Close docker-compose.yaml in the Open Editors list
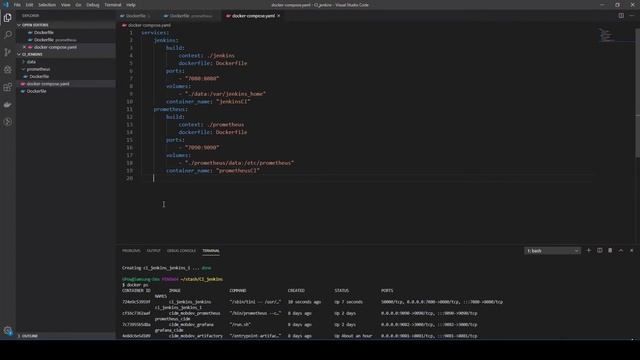 24,47
